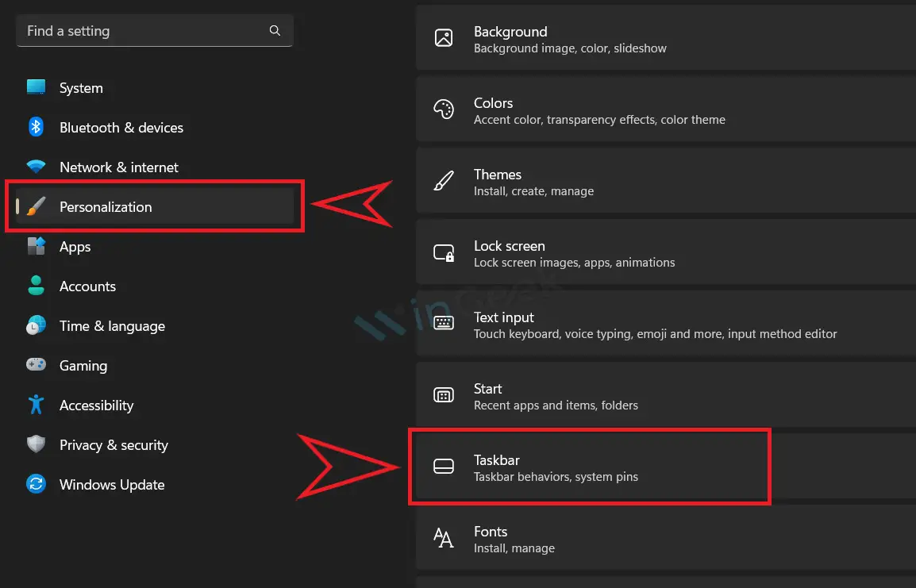Click the search magnifier icon
This screenshot has height=588, width=916.
pyautogui.click(x=275, y=30)
